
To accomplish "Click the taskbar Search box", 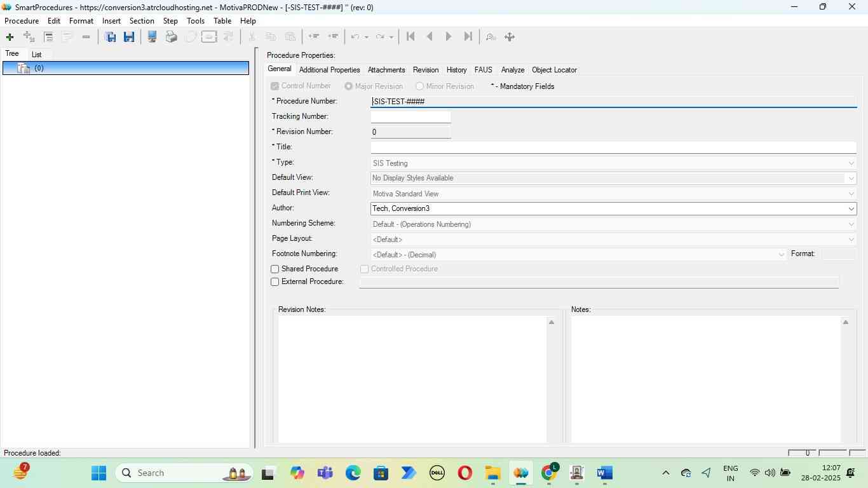I will [x=186, y=473].
